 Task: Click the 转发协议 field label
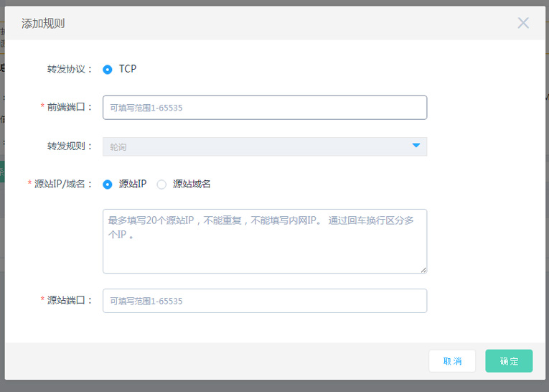click(70, 70)
